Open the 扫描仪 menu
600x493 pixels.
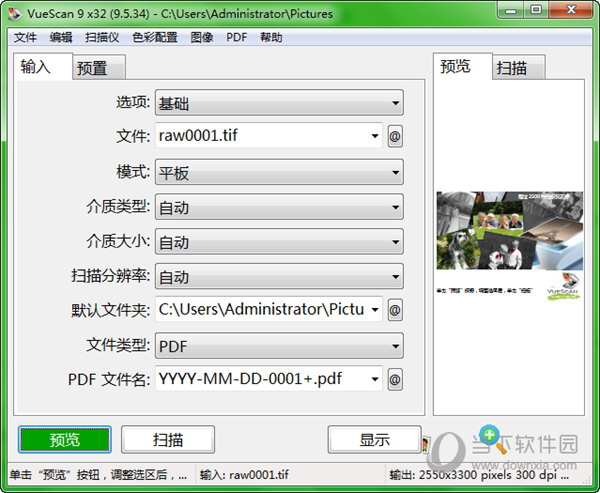click(102, 38)
